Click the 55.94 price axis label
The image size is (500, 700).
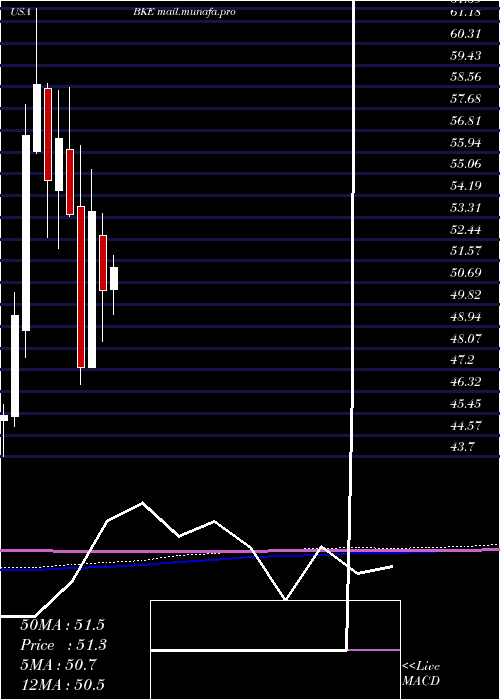click(x=466, y=142)
